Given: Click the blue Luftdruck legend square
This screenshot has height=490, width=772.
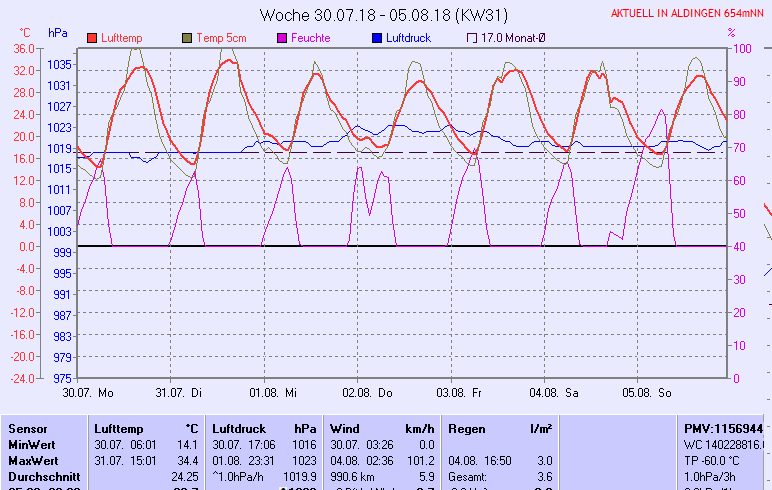Looking at the screenshot, I should click(x=377, y=38).
